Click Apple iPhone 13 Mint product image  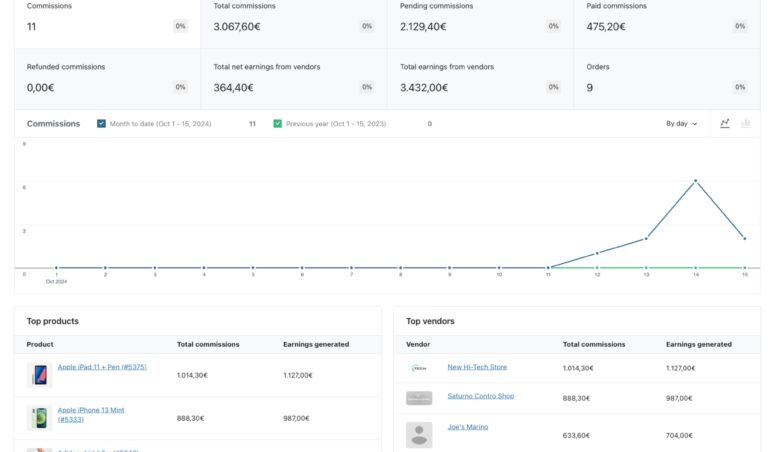39,417
